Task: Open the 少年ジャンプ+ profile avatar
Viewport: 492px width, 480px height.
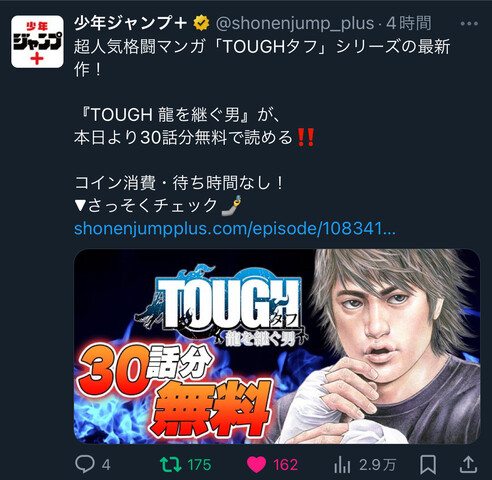Action: [x=37, y=42]
